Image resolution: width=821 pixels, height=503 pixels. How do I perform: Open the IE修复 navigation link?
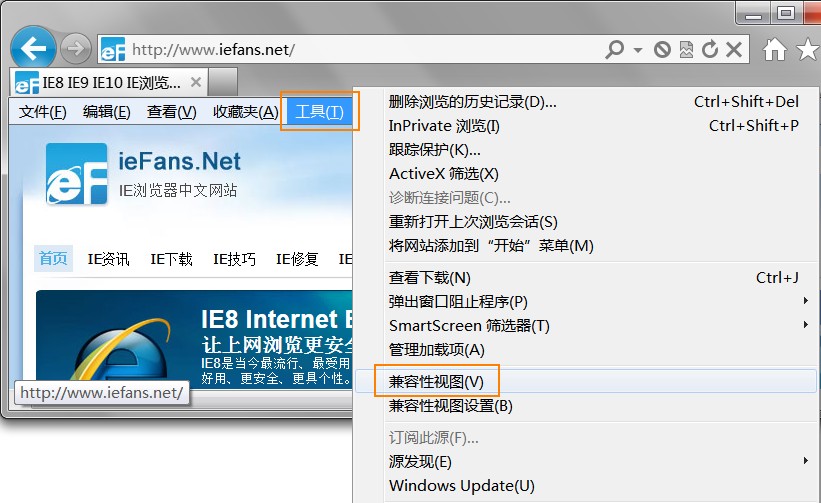click(x=297, y=259)
